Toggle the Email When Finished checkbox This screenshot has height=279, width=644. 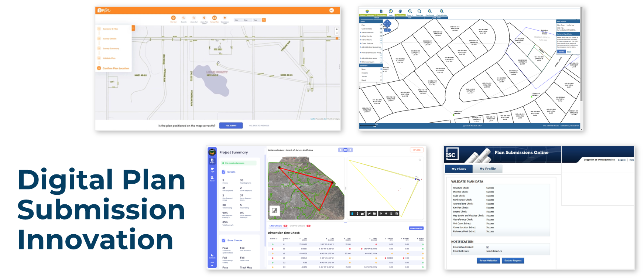click(x=487, y=247)
